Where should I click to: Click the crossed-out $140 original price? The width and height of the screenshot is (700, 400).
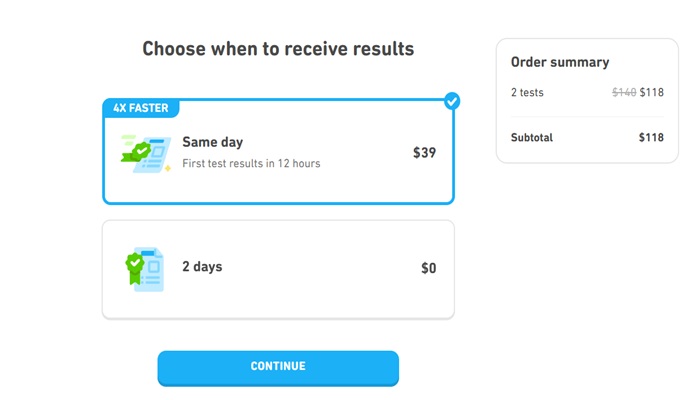[x=624, y=92]
